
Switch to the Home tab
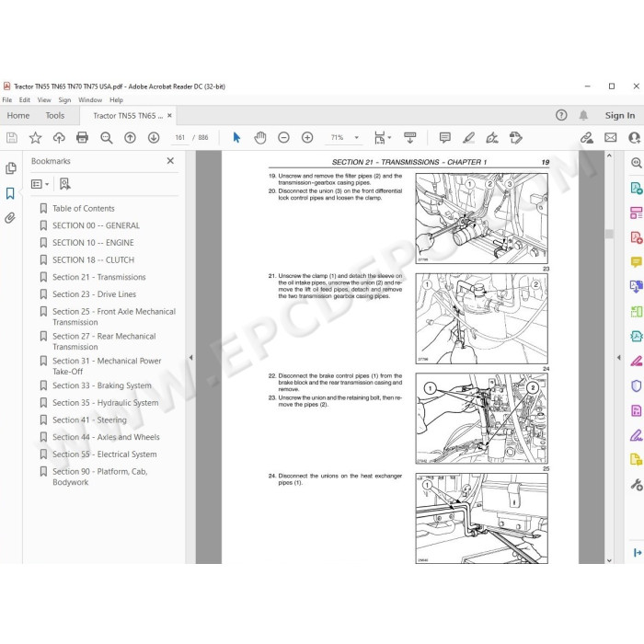[x=18, y=115]
